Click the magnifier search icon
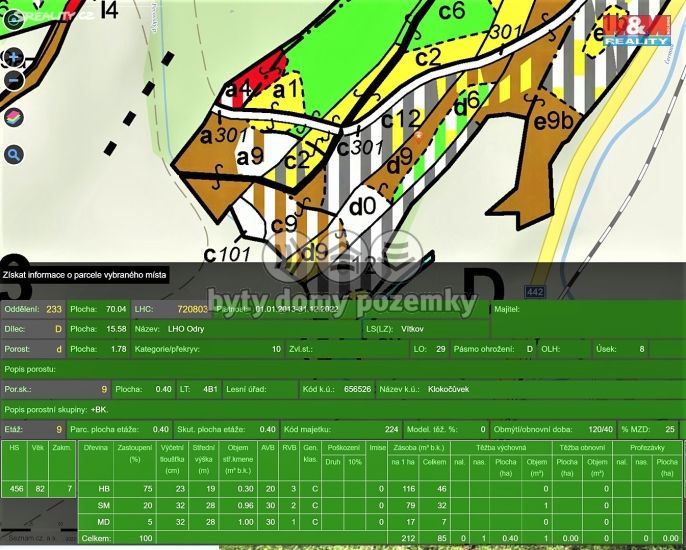 13,154
